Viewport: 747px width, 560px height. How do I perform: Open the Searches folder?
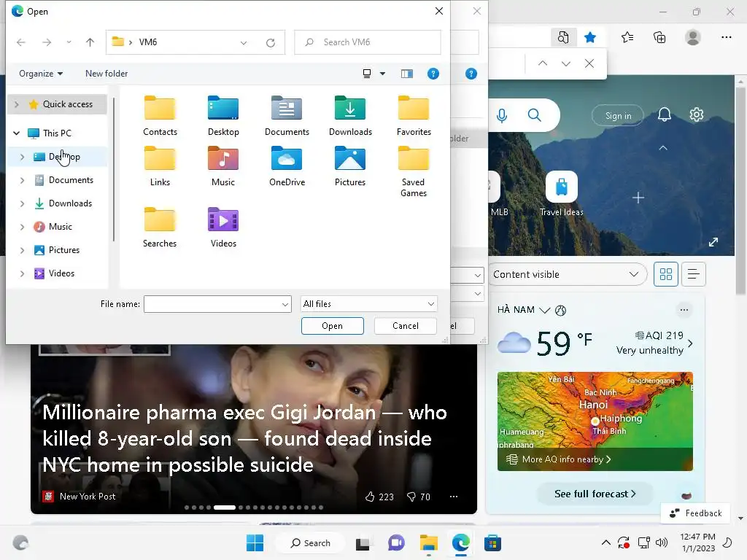point(160,227)
